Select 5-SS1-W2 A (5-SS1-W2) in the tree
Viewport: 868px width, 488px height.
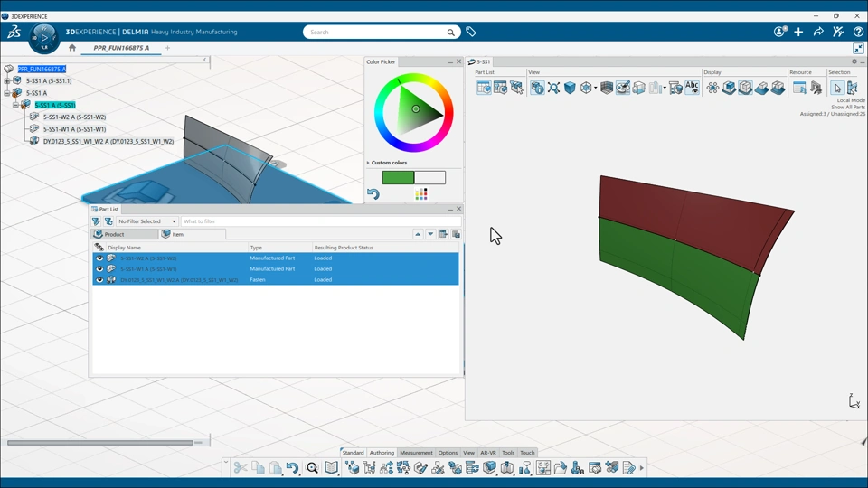click(x=74, y=117)
